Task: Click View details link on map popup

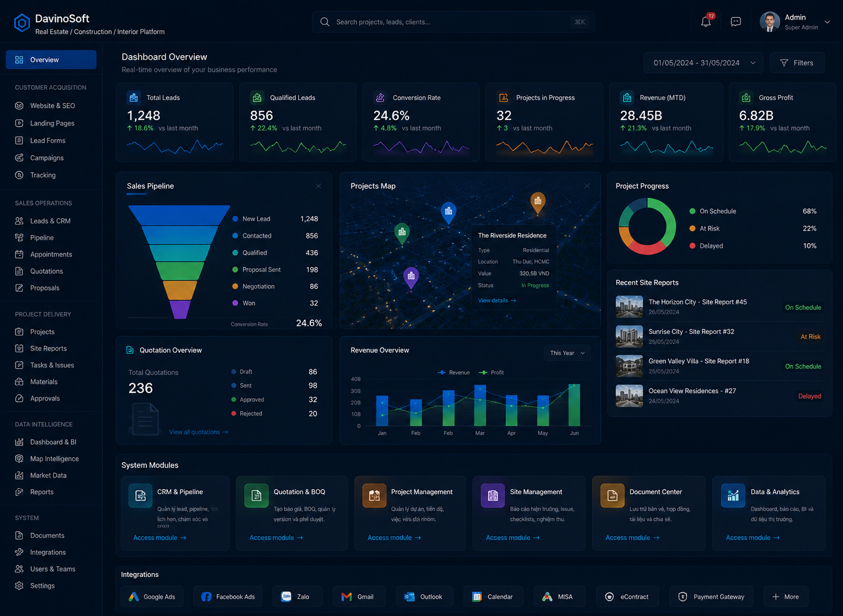Action: click(x=497, y=301)
